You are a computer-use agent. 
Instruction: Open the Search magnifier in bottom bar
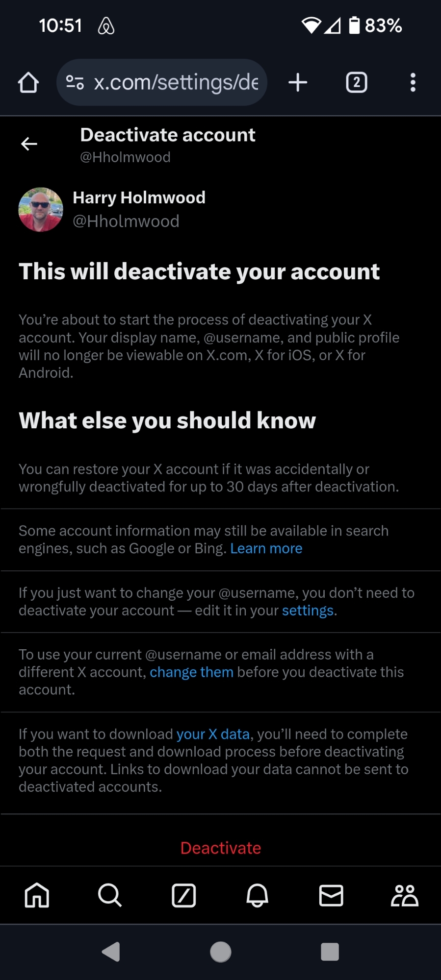click(x=110, y=895)
